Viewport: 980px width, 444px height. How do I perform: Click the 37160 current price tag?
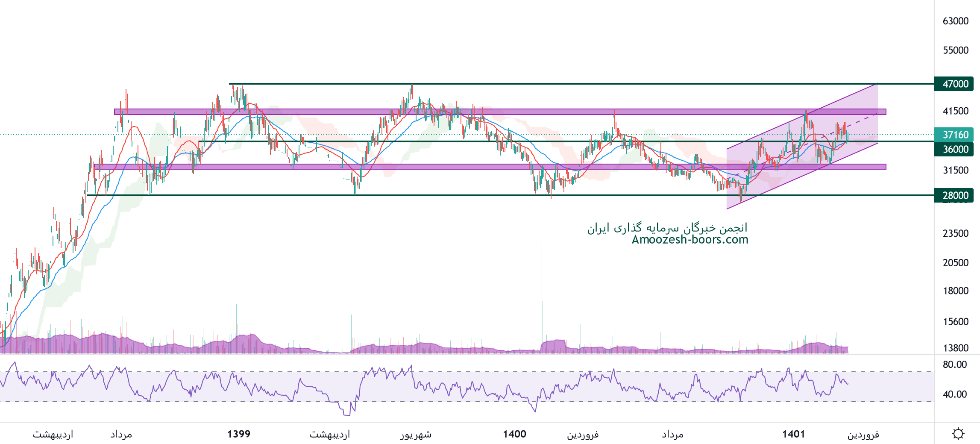[955, 135]
